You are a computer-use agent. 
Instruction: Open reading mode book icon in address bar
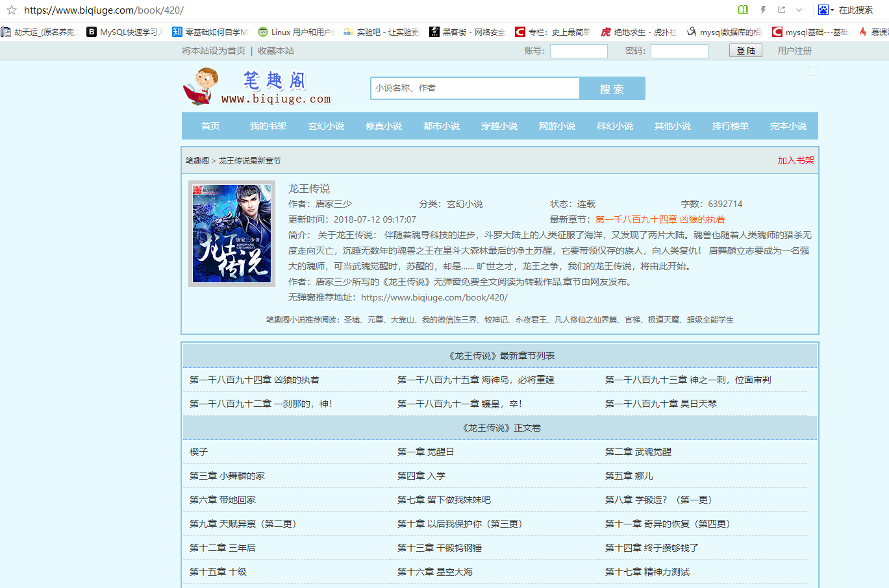(744, 10)
